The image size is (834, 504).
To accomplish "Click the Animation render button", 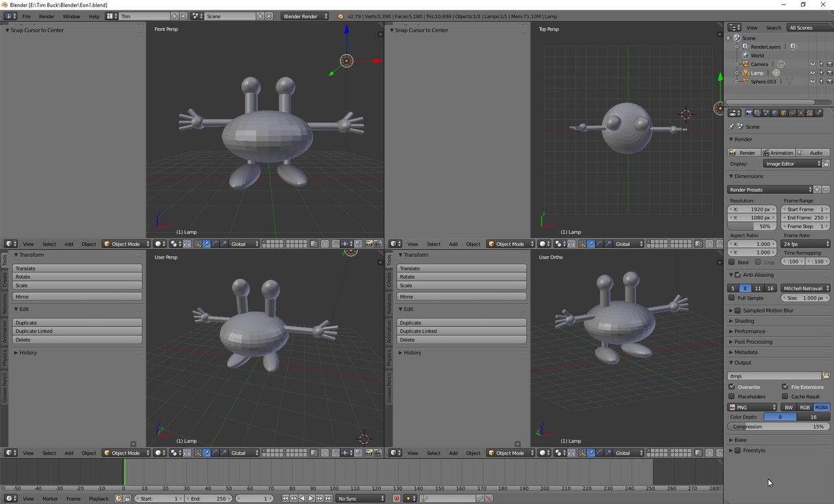I will tap(778, 153).
